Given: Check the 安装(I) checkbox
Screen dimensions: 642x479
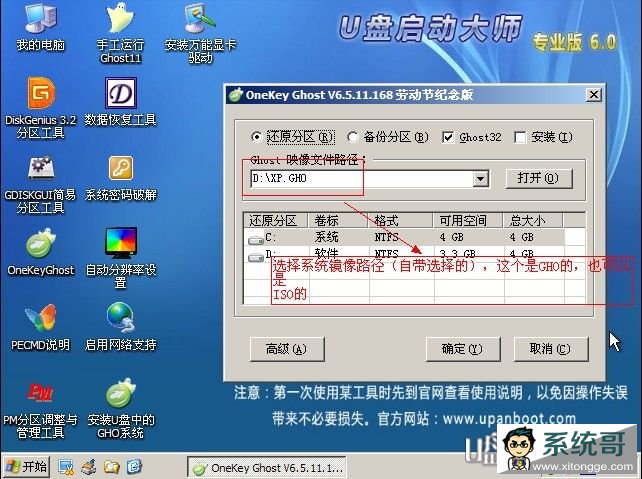Looking at the screenshot, I should coord(520,137).
